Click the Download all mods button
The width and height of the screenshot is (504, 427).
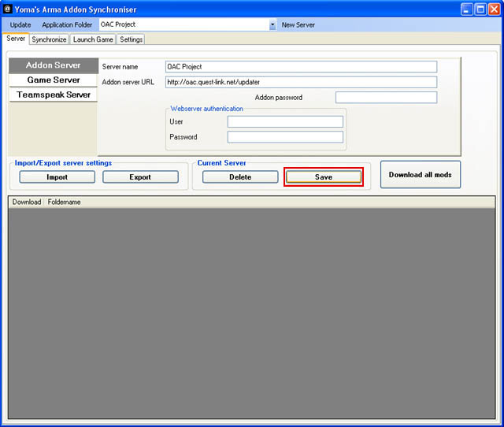[x=420, y=175]
